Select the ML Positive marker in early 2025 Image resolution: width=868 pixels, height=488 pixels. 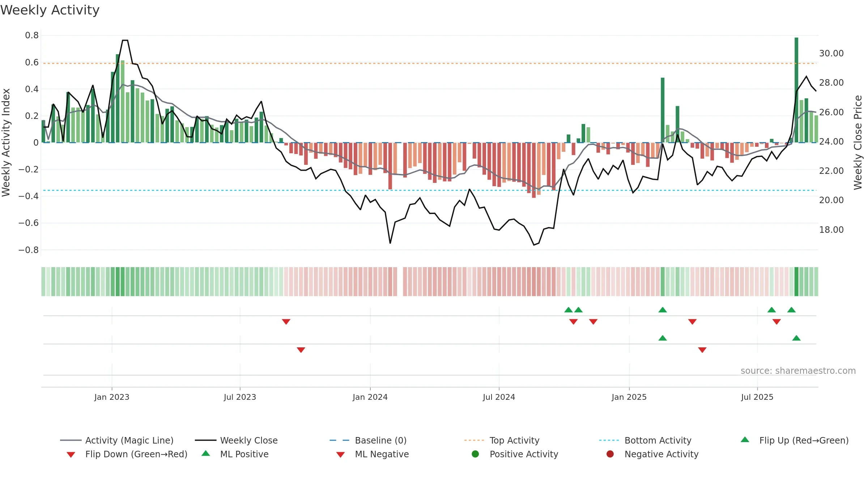pyautogui.click(x=663, y=338)
